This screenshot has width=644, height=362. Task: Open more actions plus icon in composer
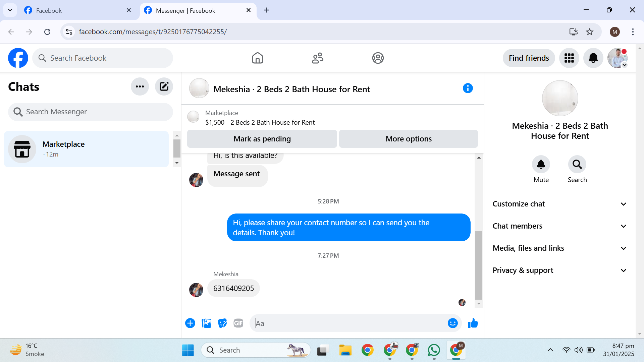pyautogui.click(x=190, y=323)
